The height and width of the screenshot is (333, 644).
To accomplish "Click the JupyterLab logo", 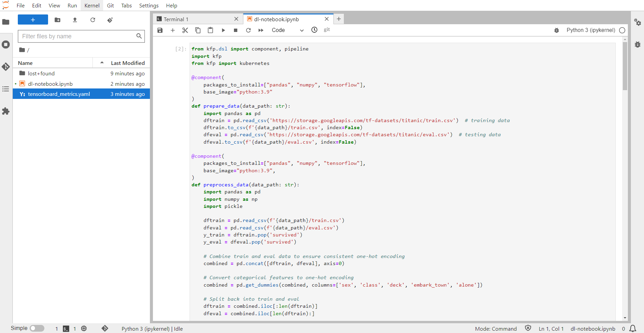I will [6, 5].
